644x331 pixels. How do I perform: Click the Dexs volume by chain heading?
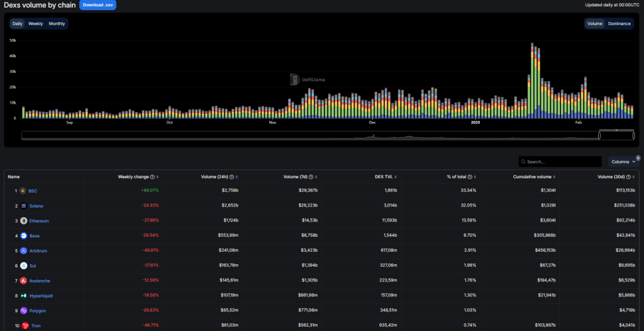point(40,5)
